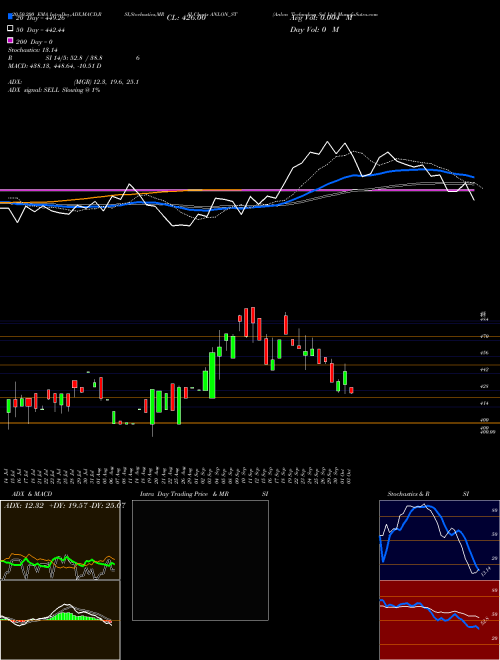Click the 'Avg Vol: 0.004 M' label
The height and width of the screenshot is (660, 500).
321,18
